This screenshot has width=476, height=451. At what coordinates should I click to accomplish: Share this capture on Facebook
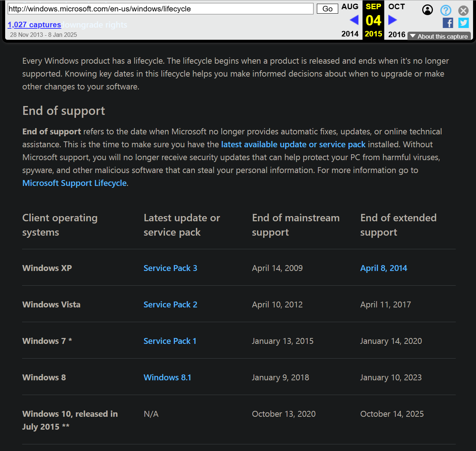point(448,23)
